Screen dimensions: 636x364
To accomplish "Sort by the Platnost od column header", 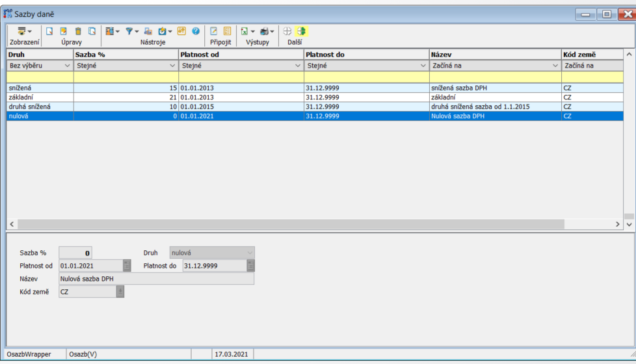I will (x=241, y=55).
